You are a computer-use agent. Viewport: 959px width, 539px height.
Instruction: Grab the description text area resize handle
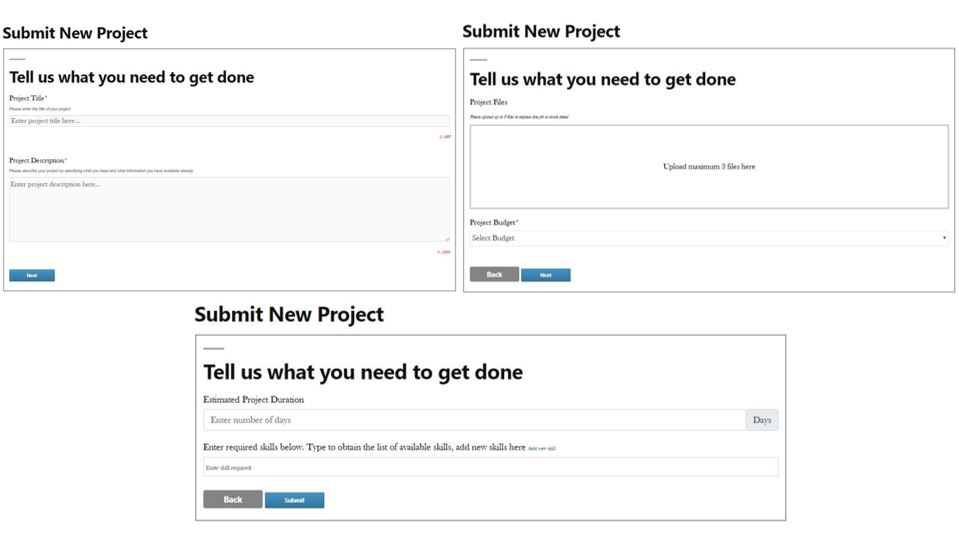(x=447, y=239)
